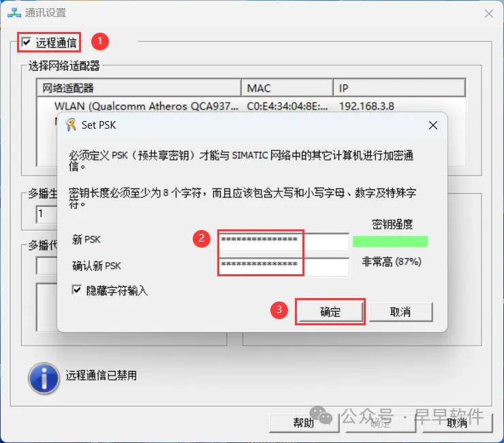Click the 新 PSK password field
Screen dimensions: 504x443
[x=284, y=242]
